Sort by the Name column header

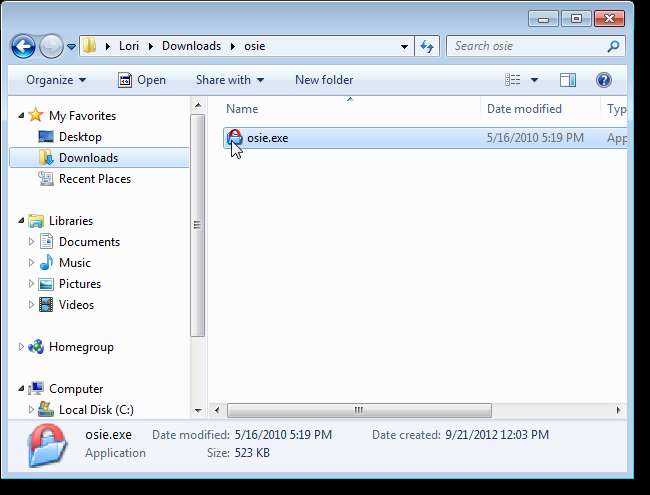click(x=242, y=109)
